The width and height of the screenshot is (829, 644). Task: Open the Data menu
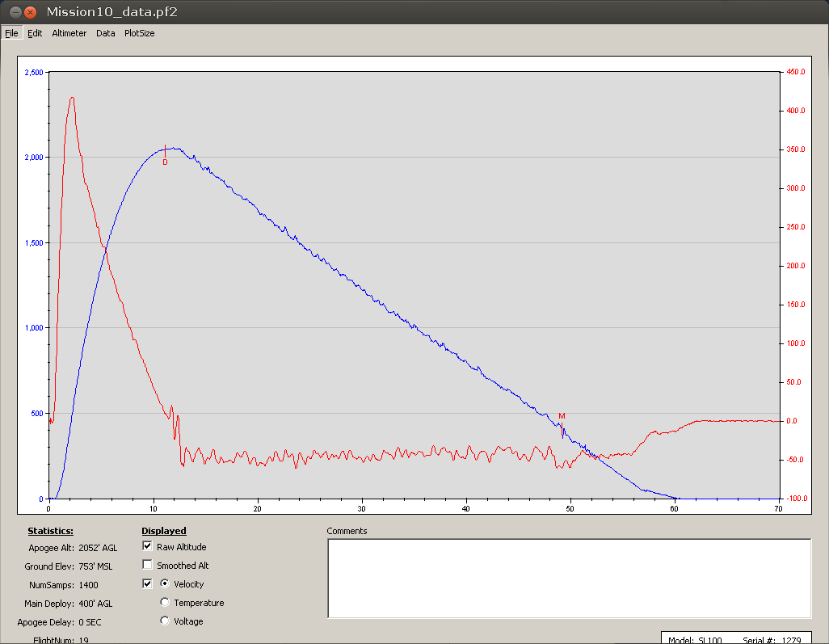point(106,33)
